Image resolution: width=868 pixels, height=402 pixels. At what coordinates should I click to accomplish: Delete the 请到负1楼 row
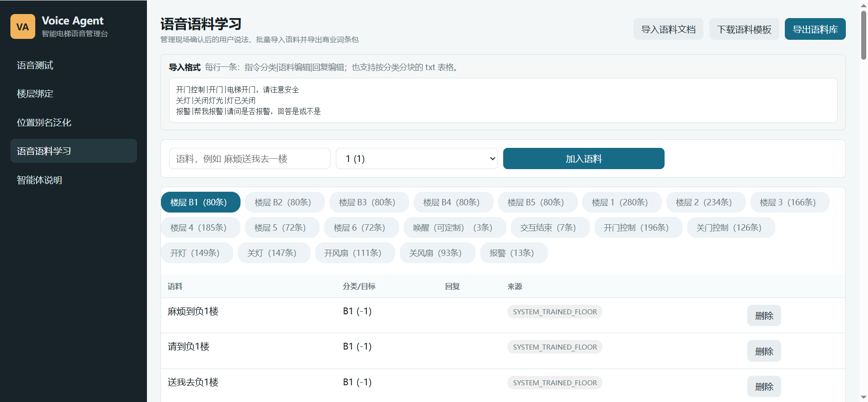pyautogui.click(x=764, y=351)
